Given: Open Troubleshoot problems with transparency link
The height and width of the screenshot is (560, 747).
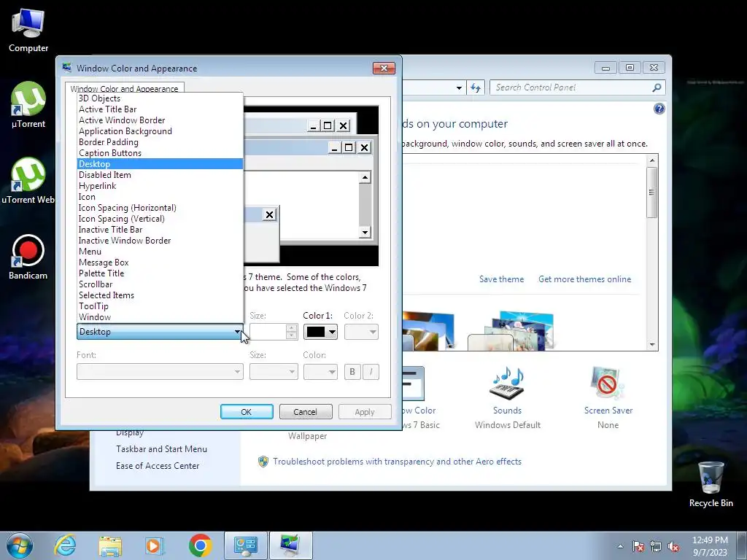Looking at the screenshot, I should pyautogui.click(x=397, y=462).
